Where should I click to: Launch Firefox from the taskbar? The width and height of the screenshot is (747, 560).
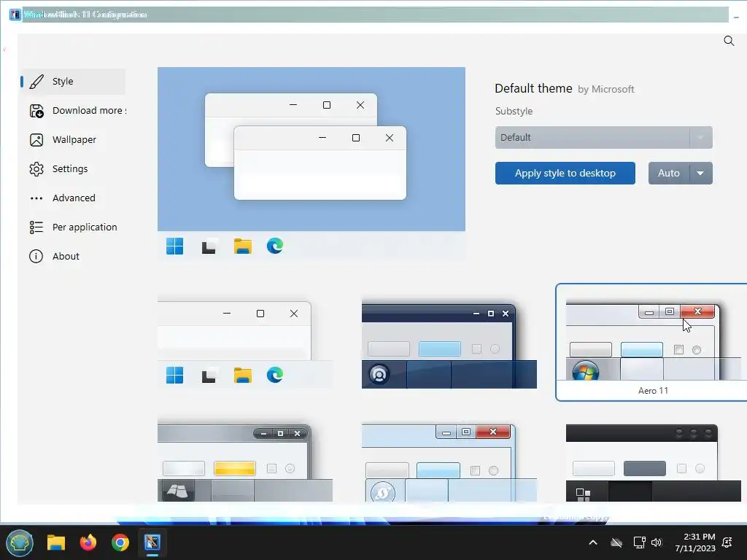tap(88, 542)
